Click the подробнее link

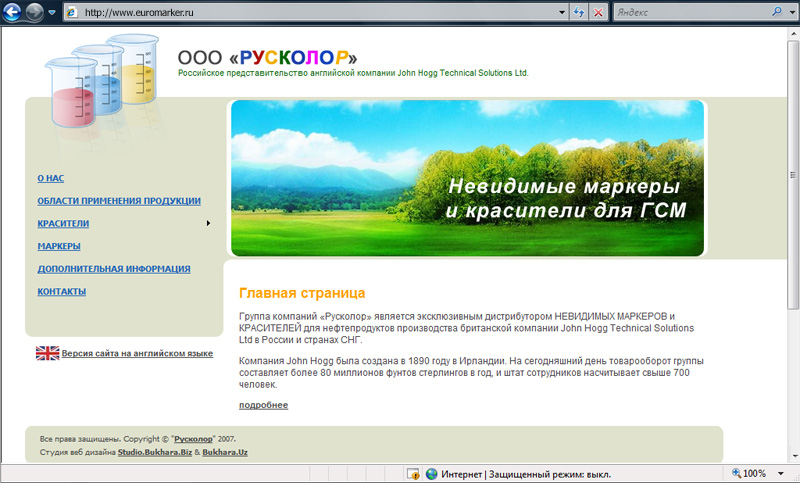pos(263,405)
